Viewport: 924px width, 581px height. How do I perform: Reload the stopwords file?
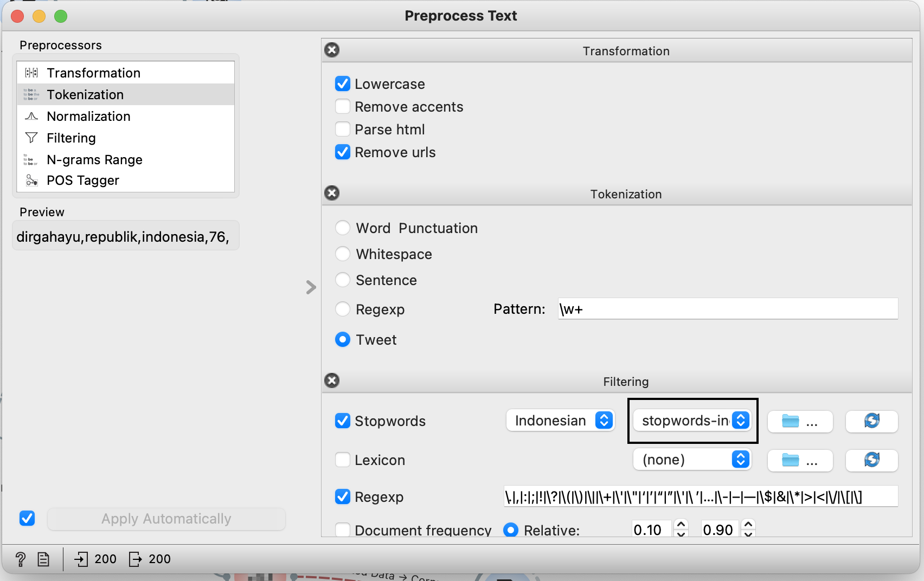(871, 421)
